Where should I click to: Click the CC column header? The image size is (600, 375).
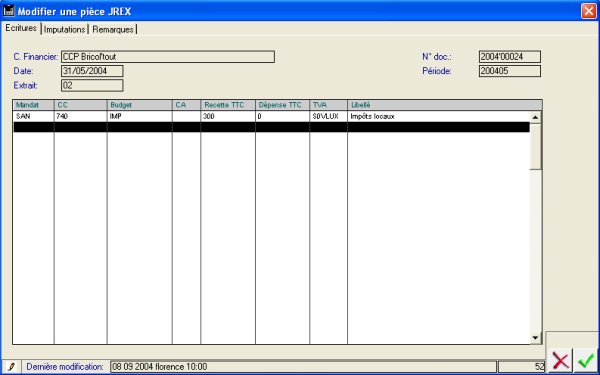pyautogui.click(x=81, y=105)
